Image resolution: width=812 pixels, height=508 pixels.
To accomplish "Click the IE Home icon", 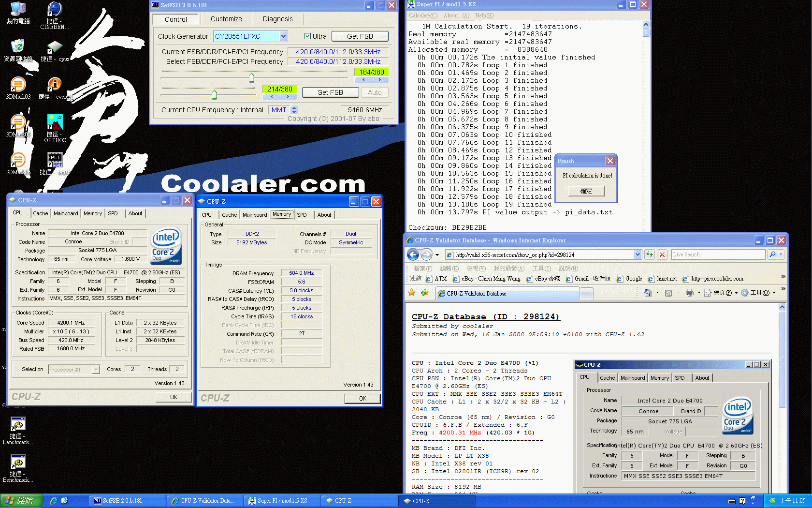I will tap(648, 293).
